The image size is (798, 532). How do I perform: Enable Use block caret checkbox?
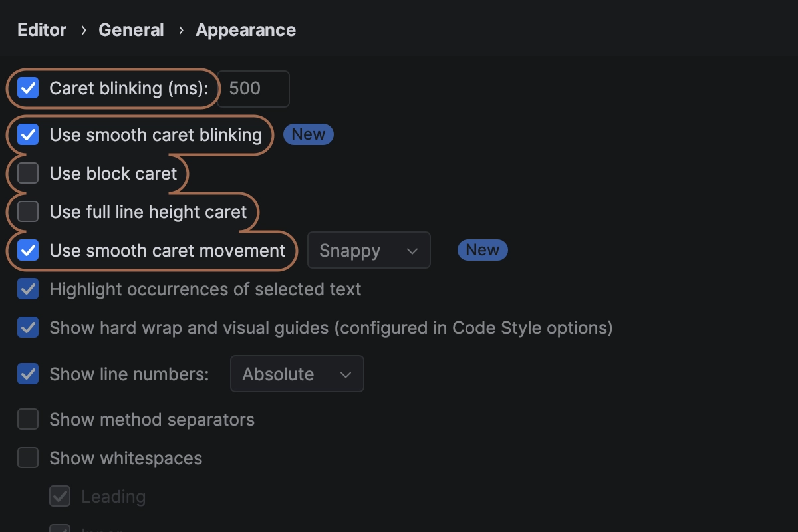pos(28,174)
